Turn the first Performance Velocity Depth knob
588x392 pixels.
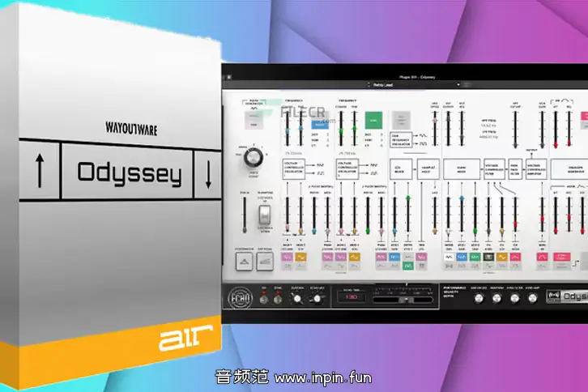click(x=479, y=299)
